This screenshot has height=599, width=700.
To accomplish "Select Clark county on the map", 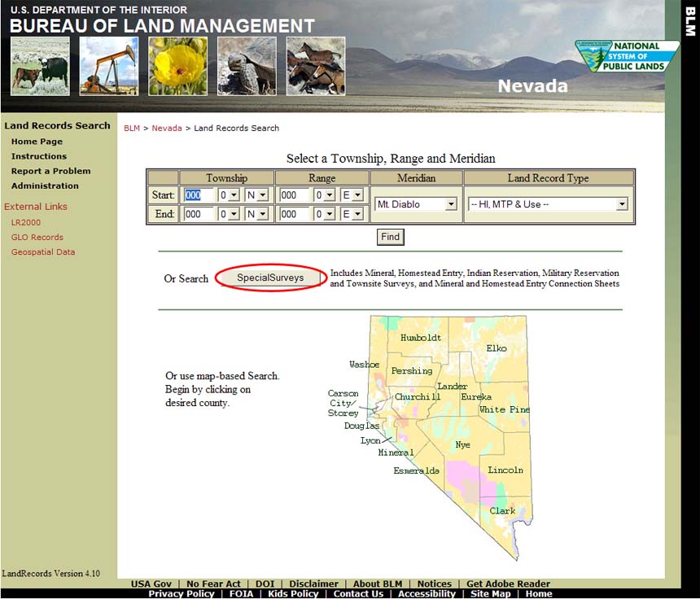I will click(x=502, y=510).
